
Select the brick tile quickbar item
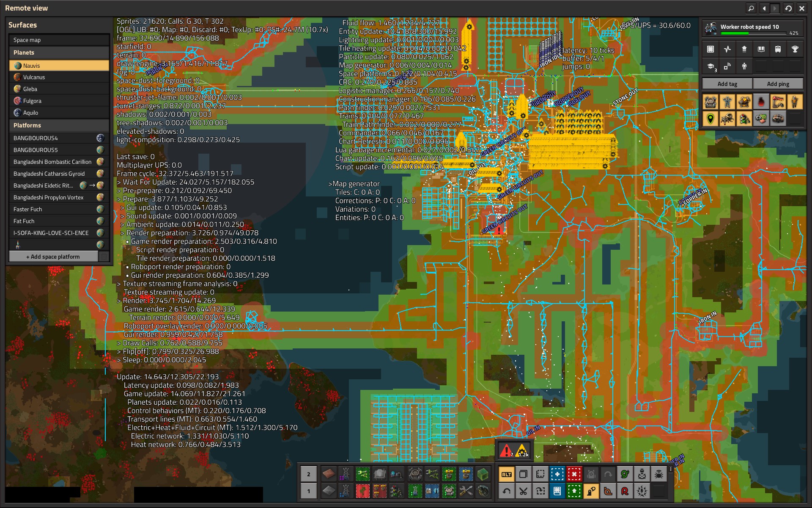pyautogui.click(x=329, y=474)
